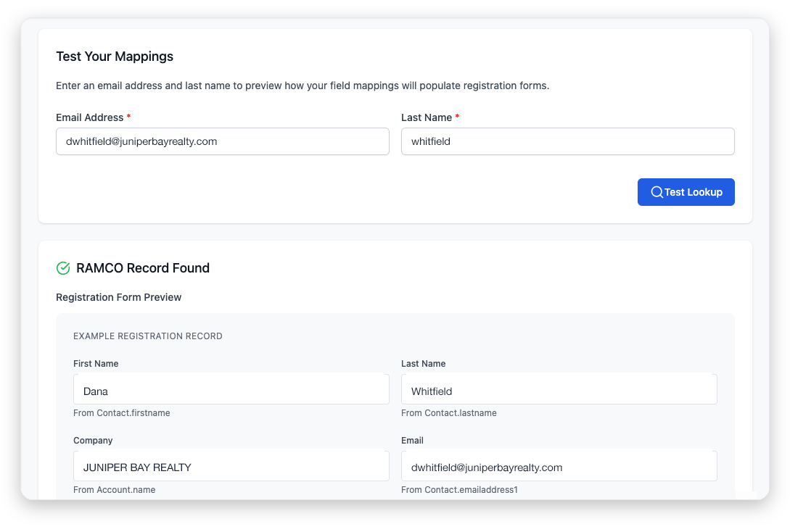Click the From Contact.firstname hint text
790x532 pixels.
[121, 412]
